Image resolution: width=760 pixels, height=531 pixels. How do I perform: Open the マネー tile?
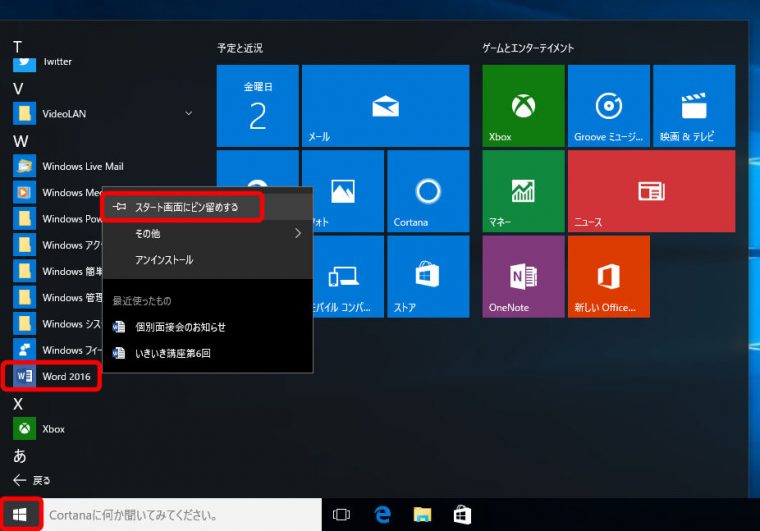point(523,191)
